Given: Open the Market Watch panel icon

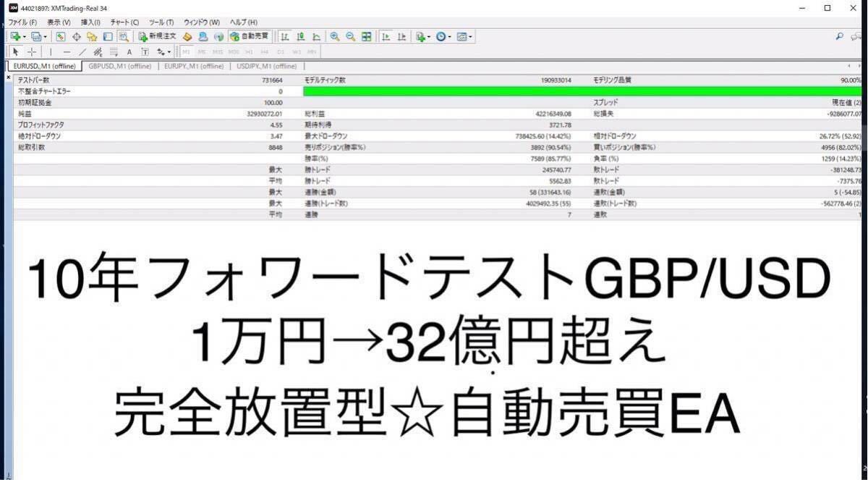Looking at the screenshot, I should coord(59,36).
